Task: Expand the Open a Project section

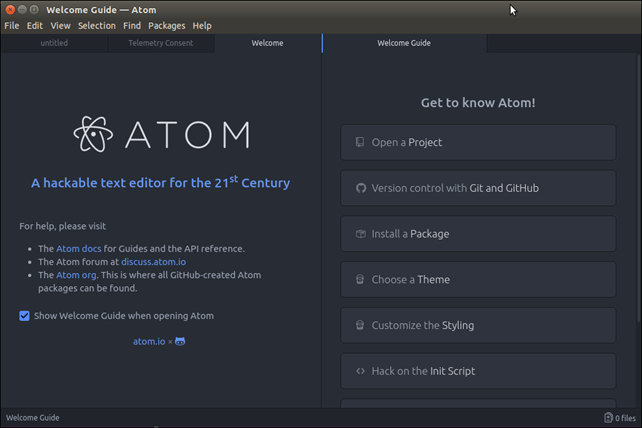Action: 478,143
